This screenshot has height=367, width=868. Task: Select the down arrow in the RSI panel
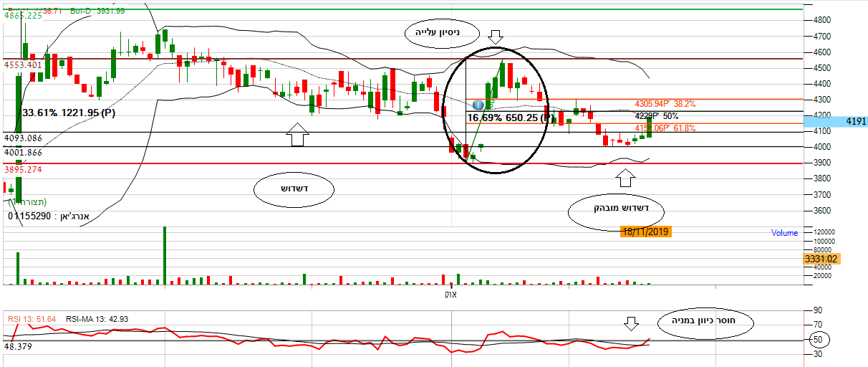point(631,324)
